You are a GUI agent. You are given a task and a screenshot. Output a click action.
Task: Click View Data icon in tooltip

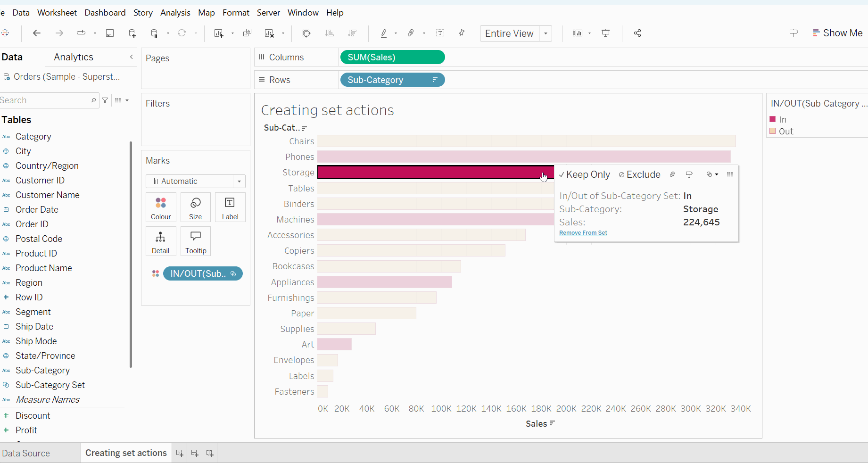pyautogui.click(x=730, y=174)
